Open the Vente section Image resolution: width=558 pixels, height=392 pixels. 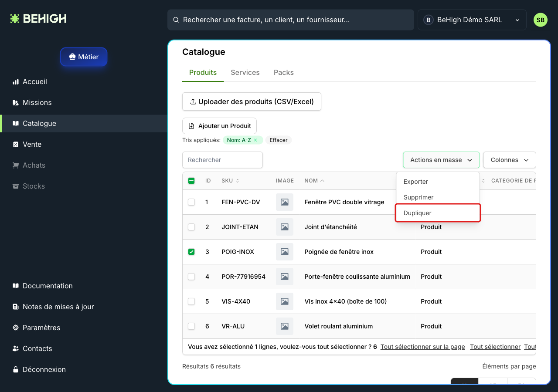pyautogui.click(x=84, y=144)
